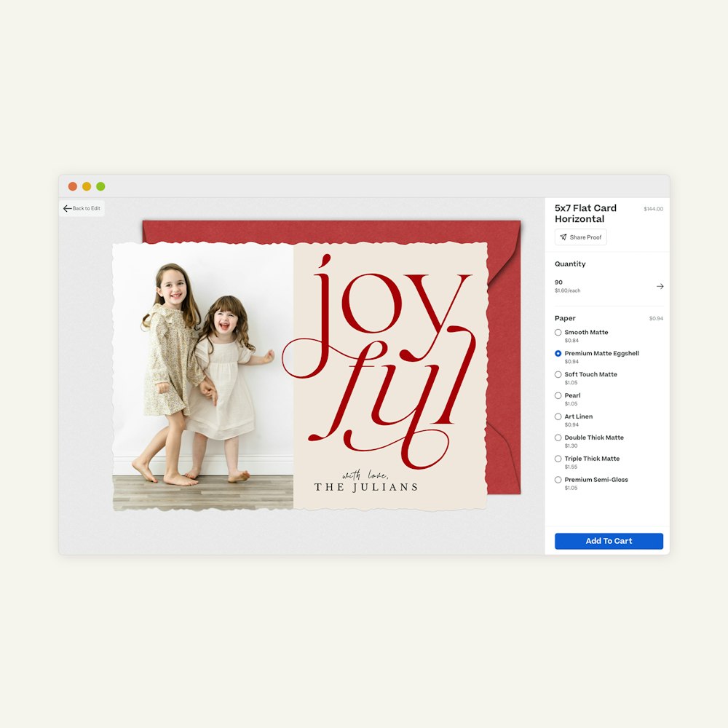Viewport: 728px width, 728px height.
Task: Click the Share Proof paper-plane icon
Action: [x=563, y=237]
